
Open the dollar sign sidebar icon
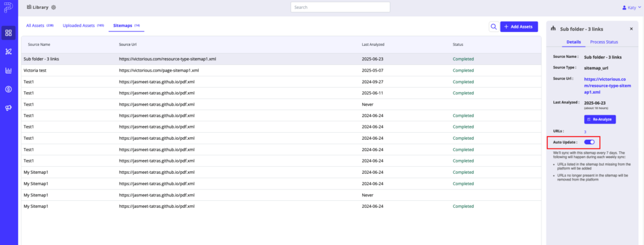[x=9, y=89]
